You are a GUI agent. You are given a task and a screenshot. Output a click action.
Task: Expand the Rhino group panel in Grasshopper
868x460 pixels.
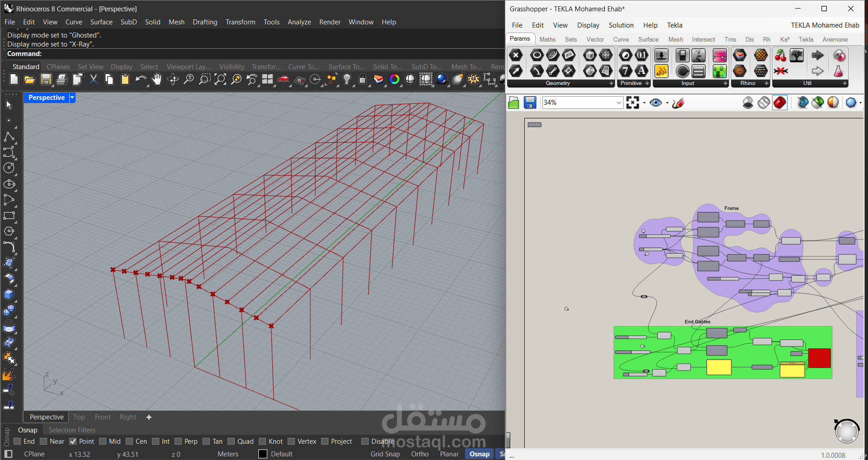tap(766, 84)
